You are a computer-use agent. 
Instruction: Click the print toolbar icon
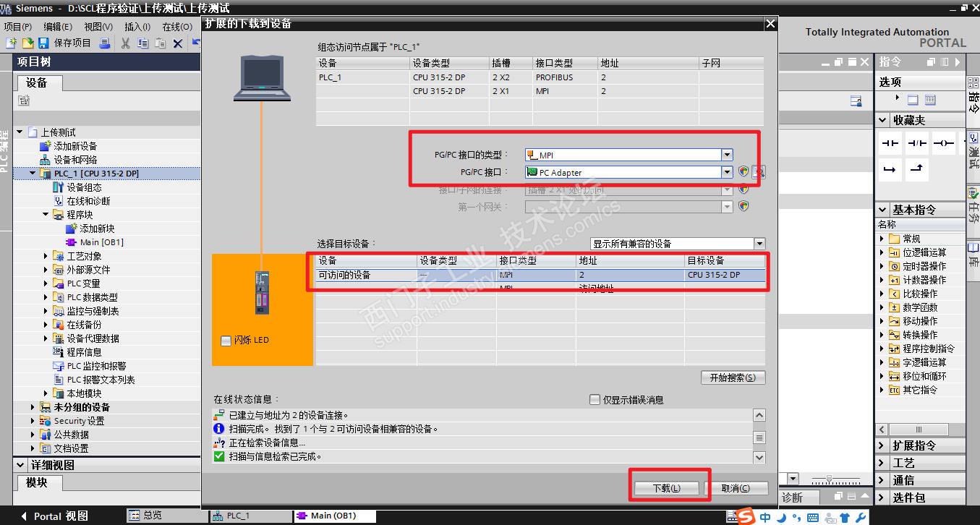click(x=105, y=43)
